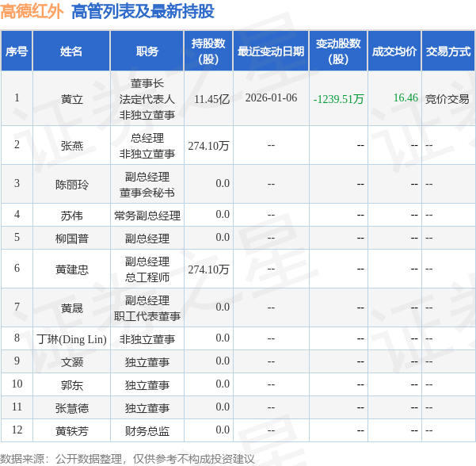Click the name 张慧德
This screenshot has width=476, height=466.
pos(72,408)
